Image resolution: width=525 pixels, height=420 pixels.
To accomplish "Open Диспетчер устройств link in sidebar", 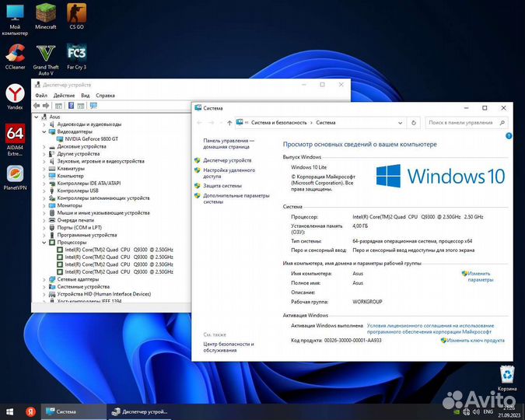I will pyautogui.click(x=227, y=160).
